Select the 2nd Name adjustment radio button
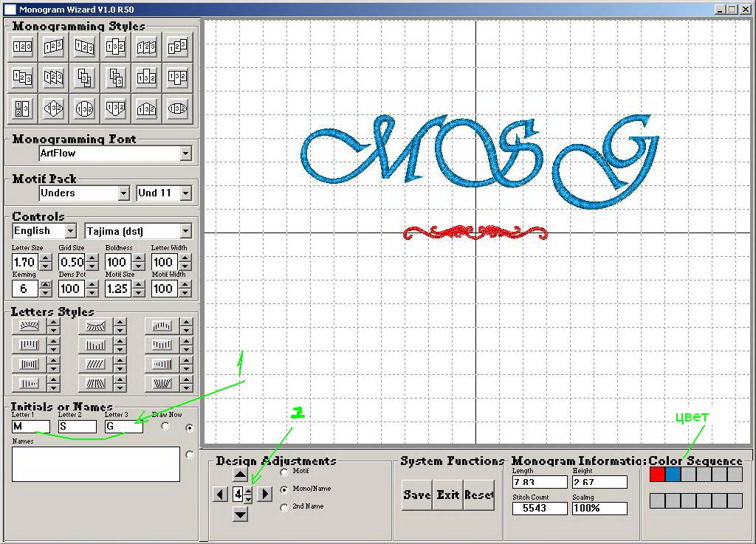This screenshot has width=756, height=544. tap(284, 507)
